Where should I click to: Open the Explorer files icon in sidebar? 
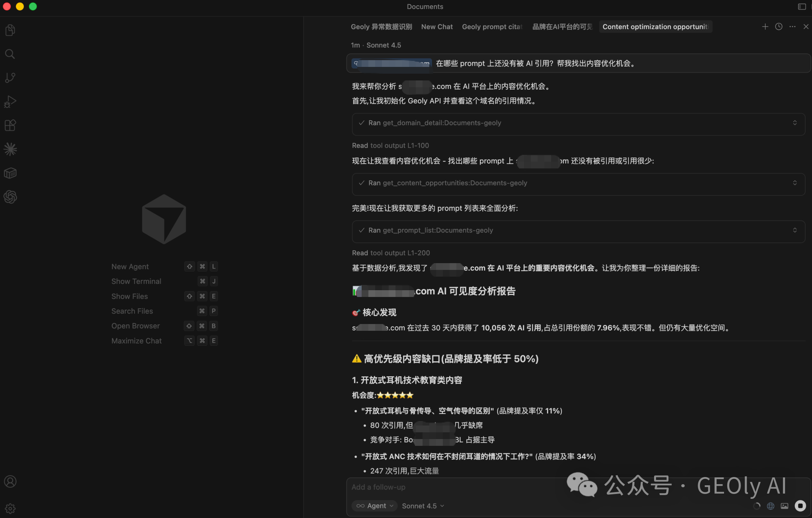tap(10, 30)
